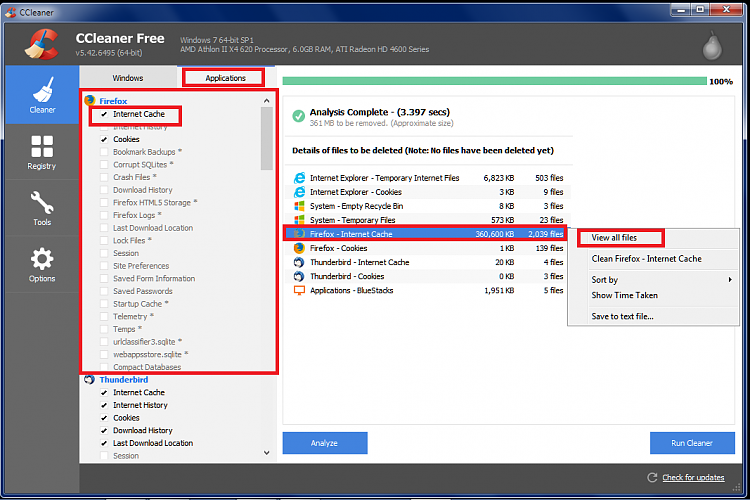750x500 pixels.
Task: Click the Windows icon beside System Temporary Files
Action: point(299,220)
